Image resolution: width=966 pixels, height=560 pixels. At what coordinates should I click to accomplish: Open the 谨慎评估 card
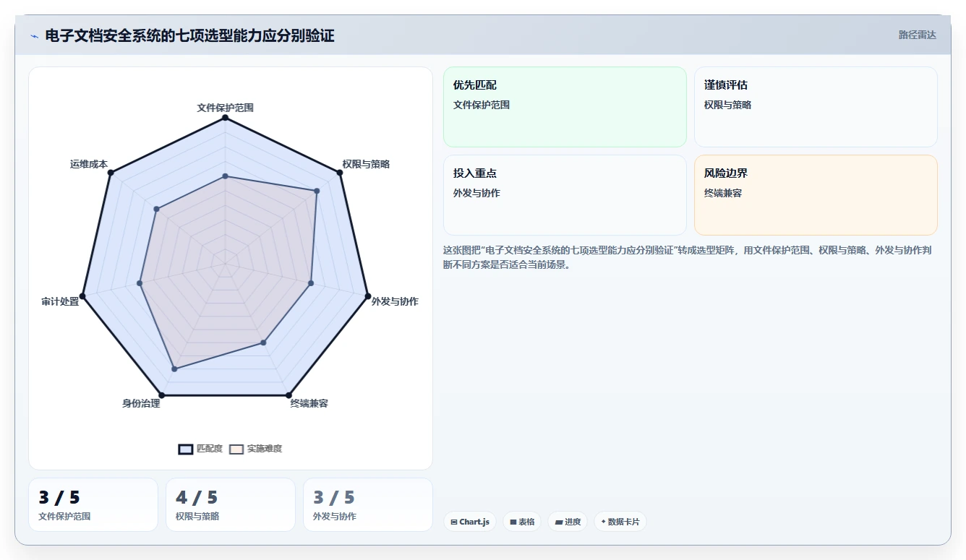[x=816, y=107]
